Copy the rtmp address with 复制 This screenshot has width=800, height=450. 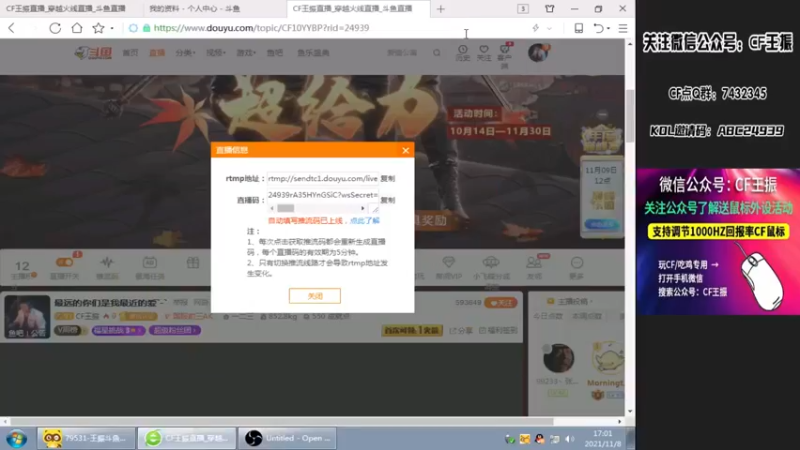pos(388,179)
